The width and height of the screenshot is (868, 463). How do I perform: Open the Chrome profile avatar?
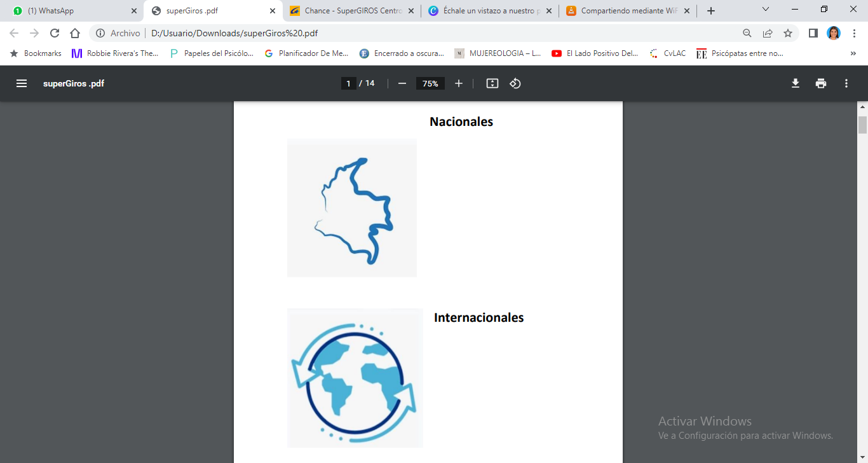coord(834,33)
